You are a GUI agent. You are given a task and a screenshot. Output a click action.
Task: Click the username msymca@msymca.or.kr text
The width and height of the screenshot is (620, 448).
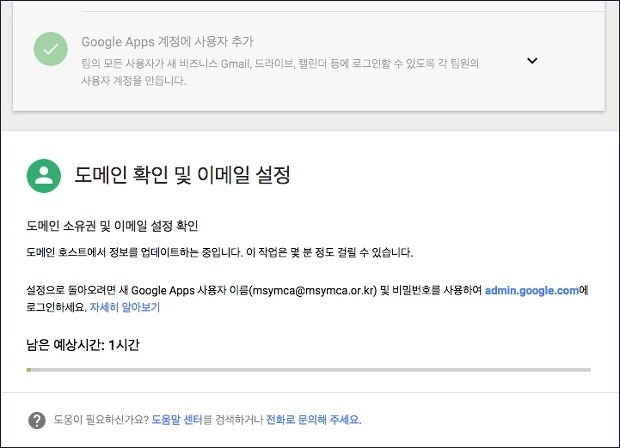pyautogui.click(x=313, y=291)
